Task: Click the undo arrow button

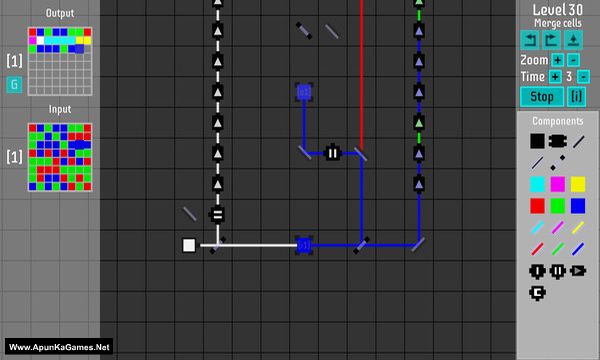Action: (530, 40)
